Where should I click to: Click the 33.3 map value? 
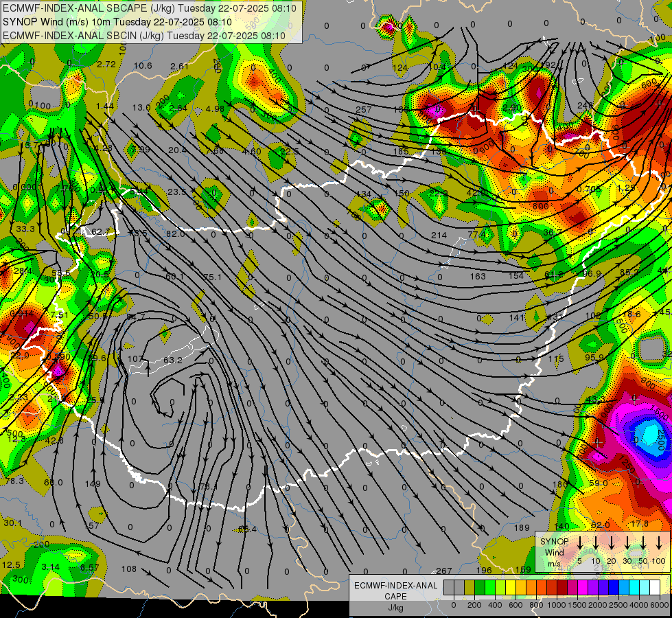25,229
